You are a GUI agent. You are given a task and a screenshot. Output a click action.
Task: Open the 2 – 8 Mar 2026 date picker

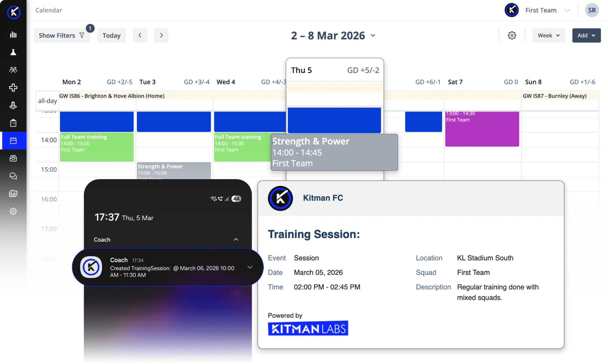(333, 36)
